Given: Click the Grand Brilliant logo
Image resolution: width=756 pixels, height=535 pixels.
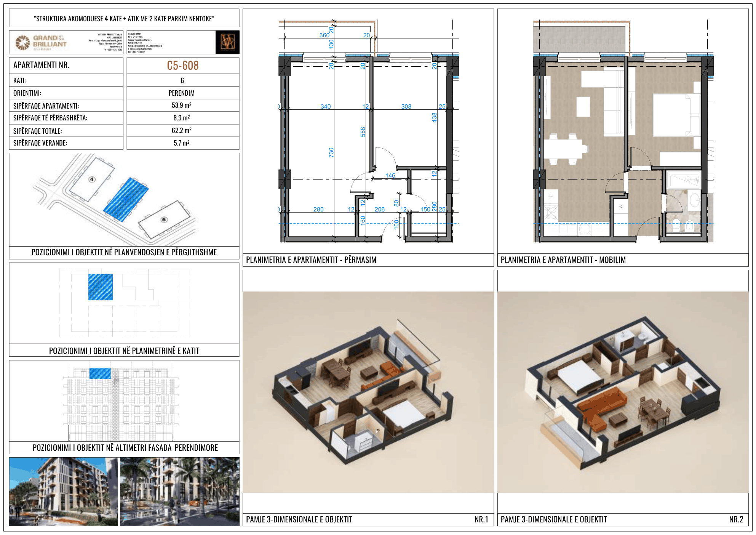Looking at the screenshot, I should (x=41, y=43).
